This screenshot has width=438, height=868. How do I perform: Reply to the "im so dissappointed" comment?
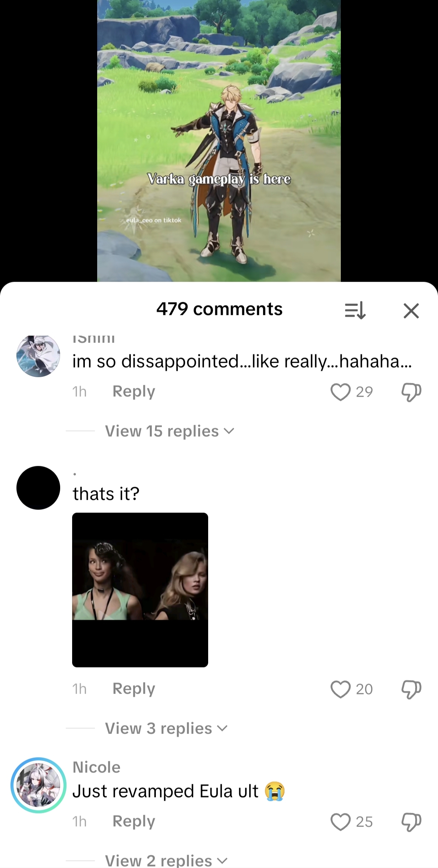[x=134, y=391]
